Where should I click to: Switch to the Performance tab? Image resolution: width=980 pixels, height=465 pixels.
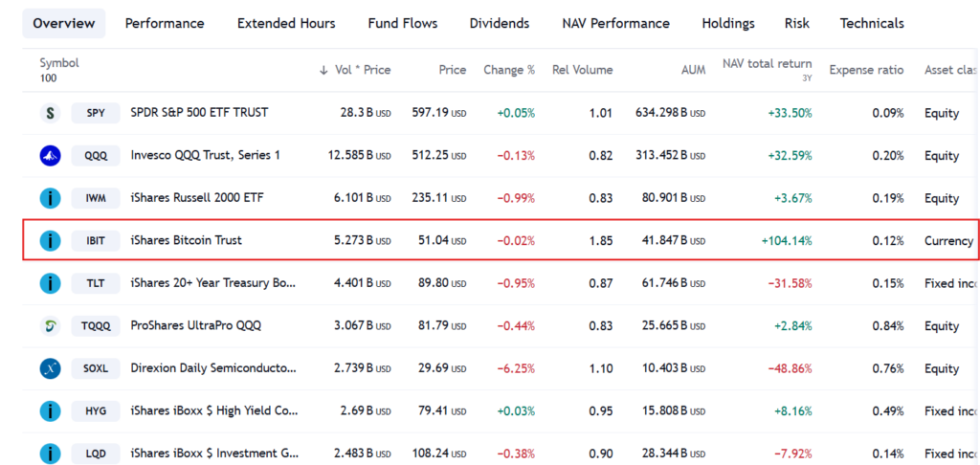click(165, 24)
